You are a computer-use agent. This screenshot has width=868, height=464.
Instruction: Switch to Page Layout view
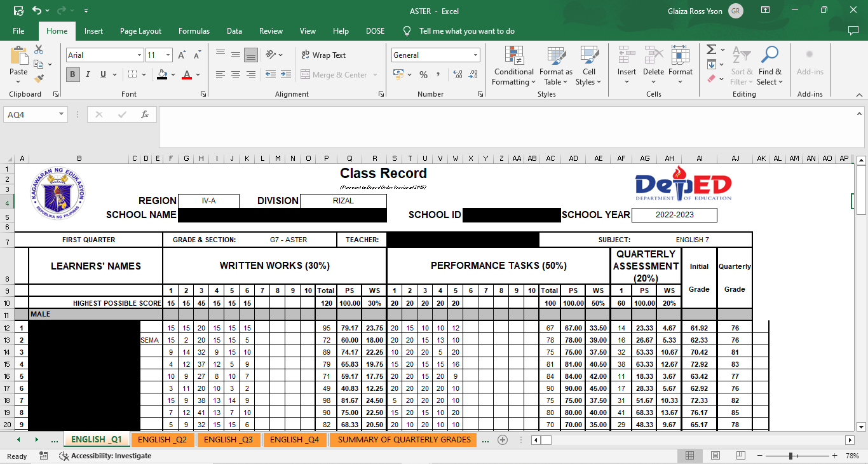pos(715,456)
